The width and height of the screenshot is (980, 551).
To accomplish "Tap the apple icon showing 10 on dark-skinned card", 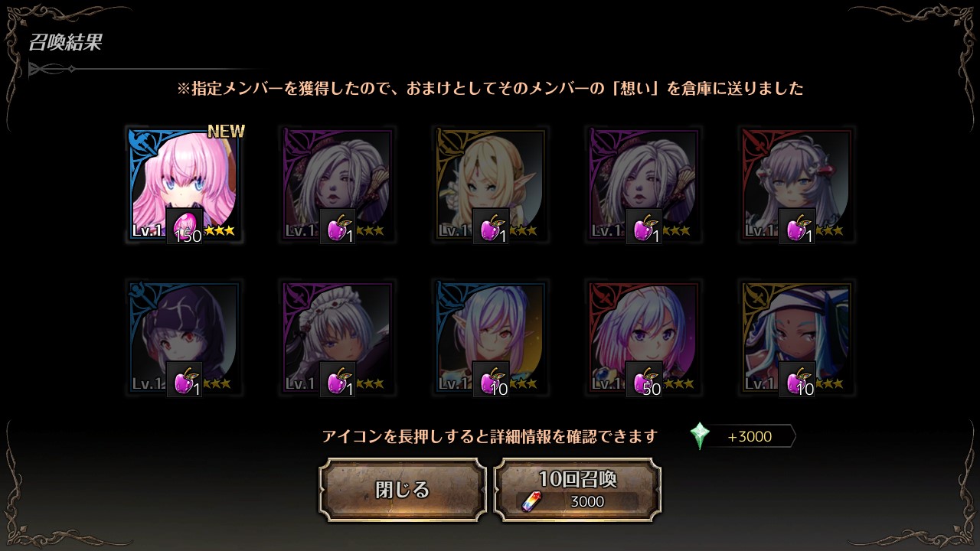I will tap(797, 379).
